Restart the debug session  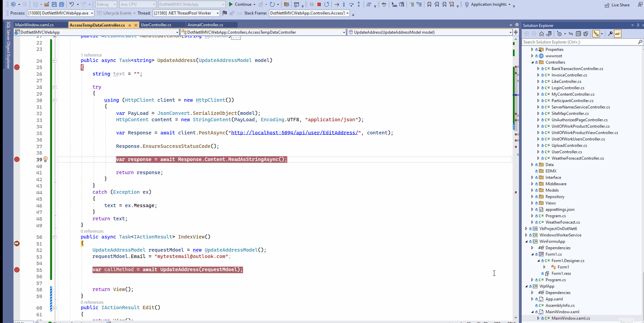[x=326, y=4]
